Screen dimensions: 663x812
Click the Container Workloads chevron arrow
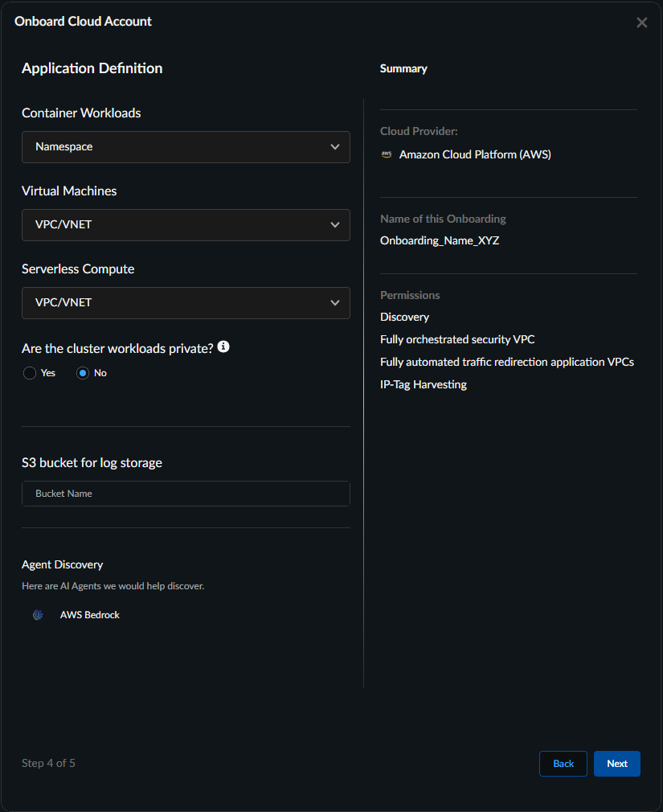point(335,147)
